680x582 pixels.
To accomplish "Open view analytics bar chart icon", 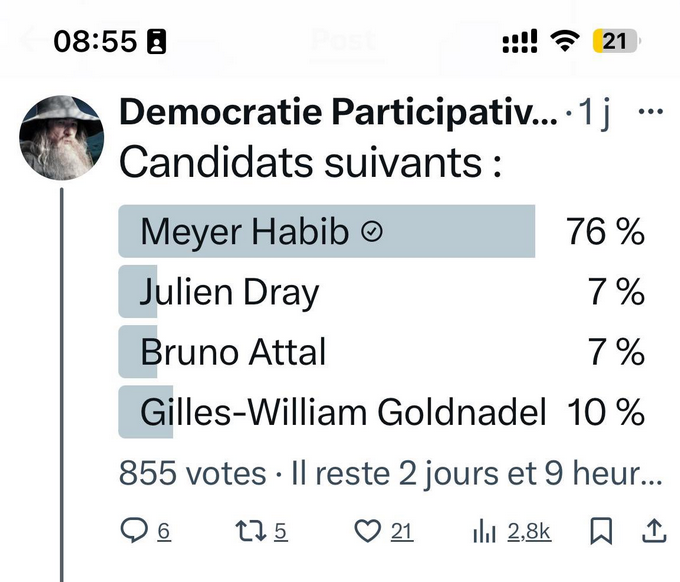I will coord(485,532).
